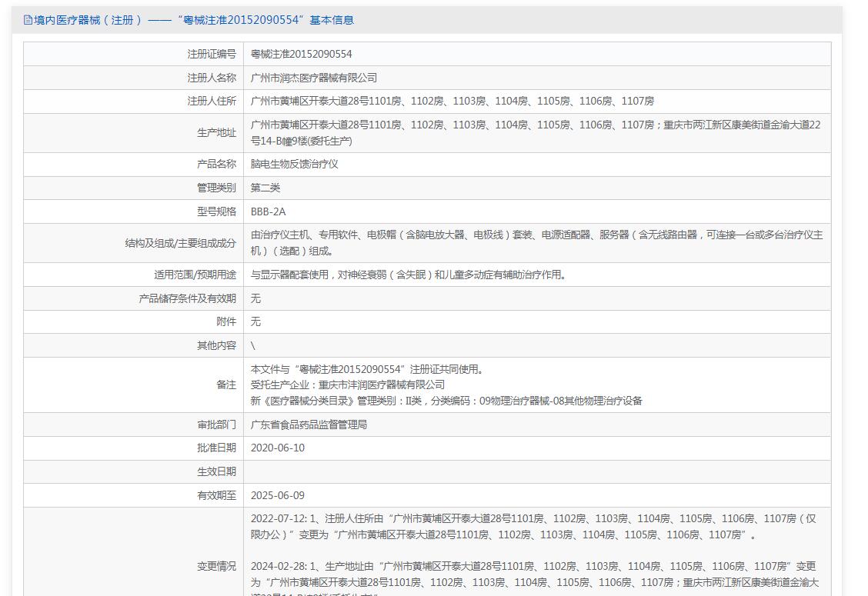Click the empty 生效日期 value cell
Image resolution: width=868 pixels, height=596 pixels.
point(537,471)
